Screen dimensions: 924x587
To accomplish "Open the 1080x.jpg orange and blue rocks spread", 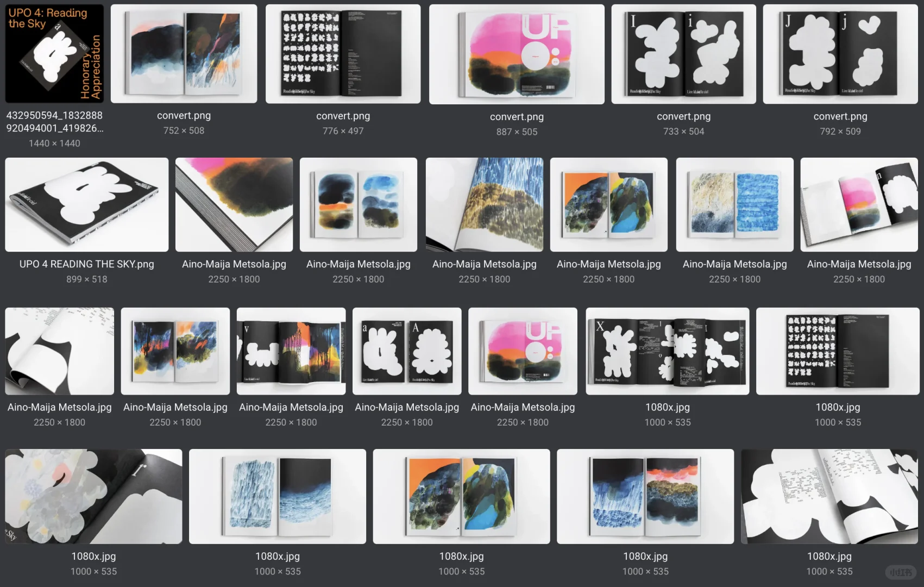I will [461, 496].
